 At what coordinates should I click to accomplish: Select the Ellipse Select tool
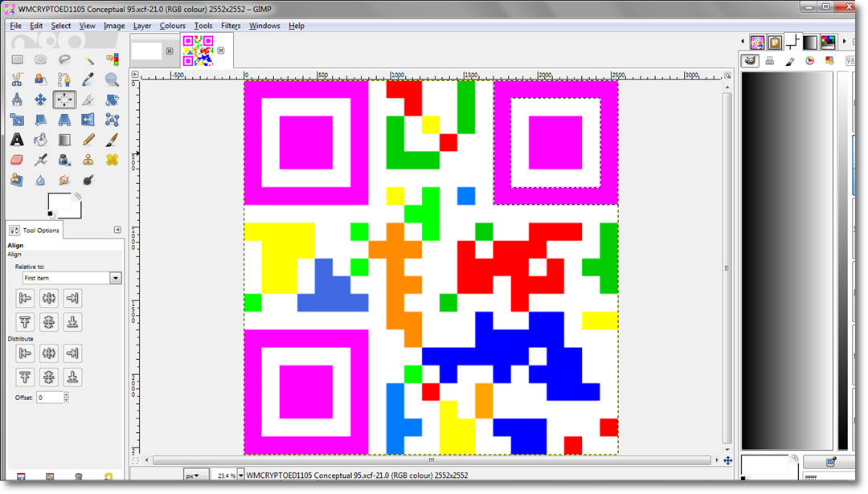[x=40, y=59]
